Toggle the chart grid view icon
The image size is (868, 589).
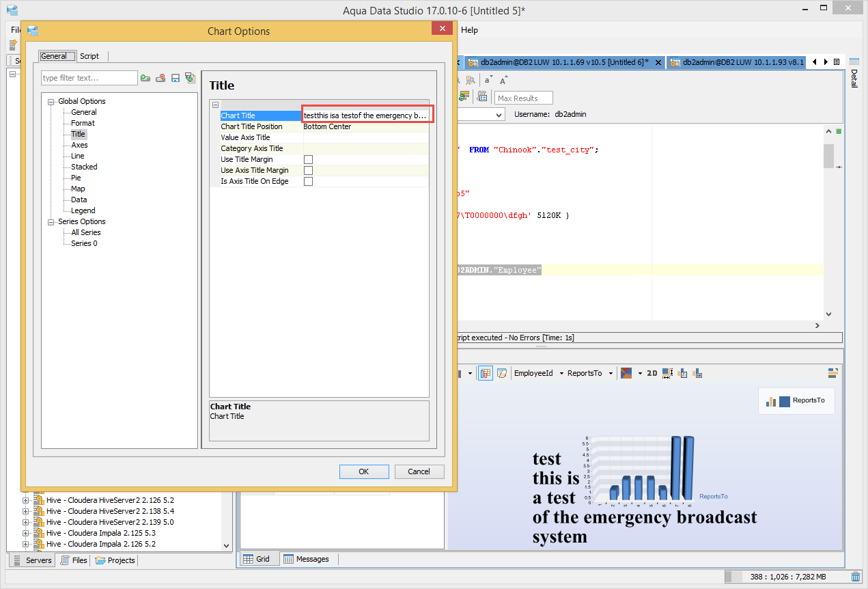485,373
